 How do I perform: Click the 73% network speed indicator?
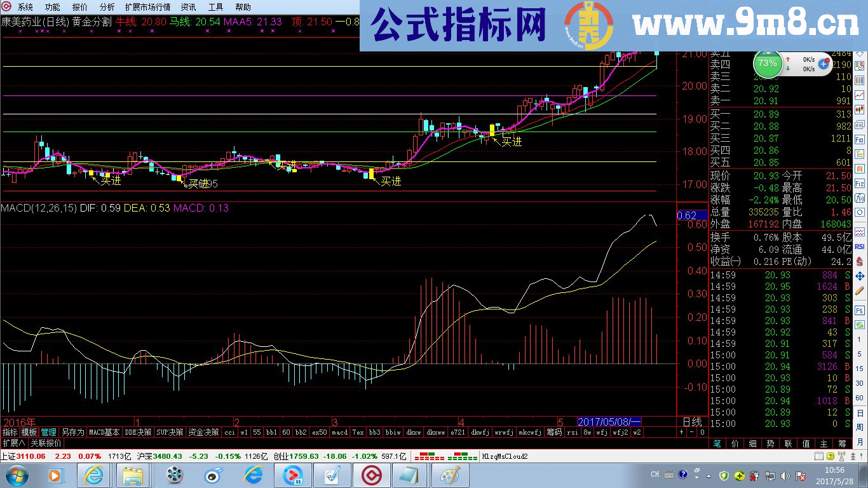[767, 64]
